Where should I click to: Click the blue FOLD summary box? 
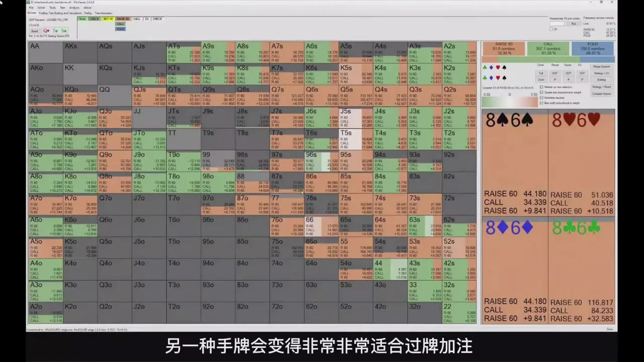click(x=593, y=49)
